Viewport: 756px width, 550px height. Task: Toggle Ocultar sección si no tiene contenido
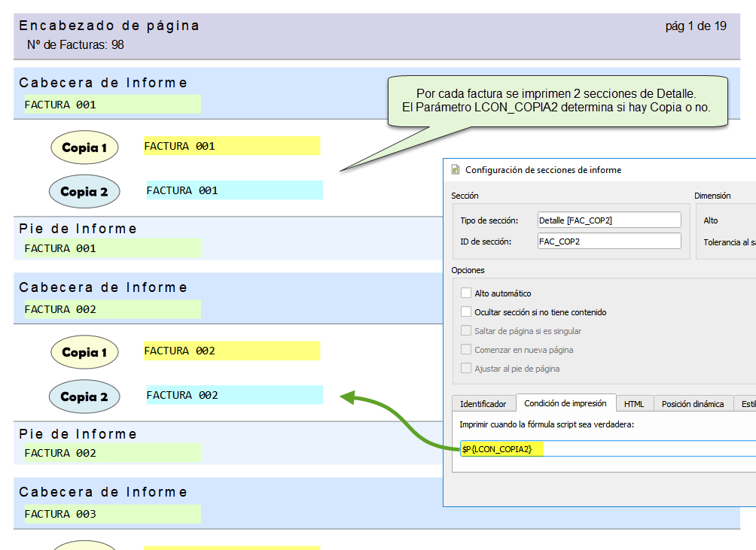[466, 312]
